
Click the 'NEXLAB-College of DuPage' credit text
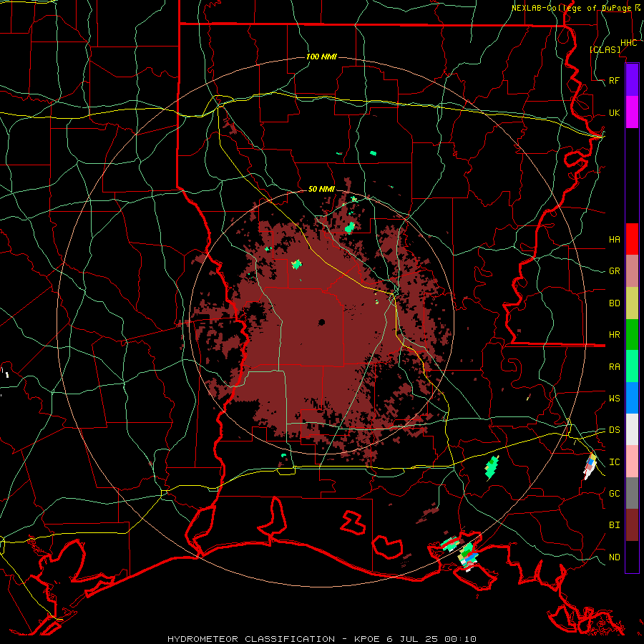pos(572,8)
